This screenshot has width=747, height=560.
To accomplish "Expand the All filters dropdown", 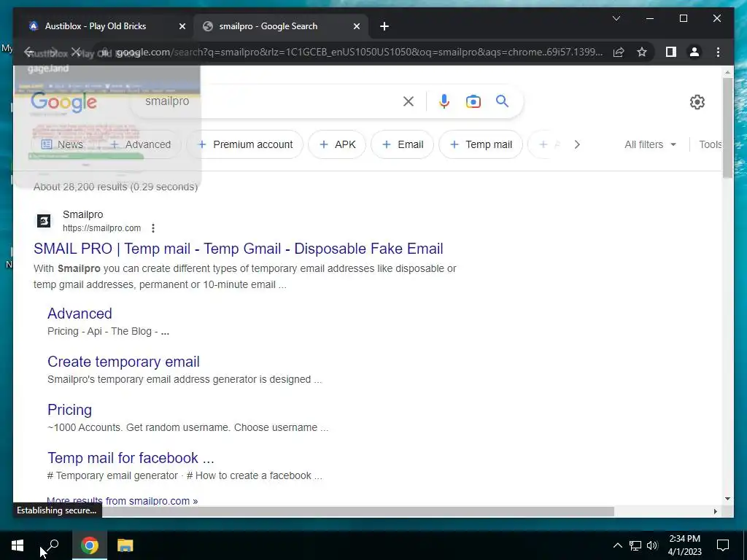I will coord(650,144).
